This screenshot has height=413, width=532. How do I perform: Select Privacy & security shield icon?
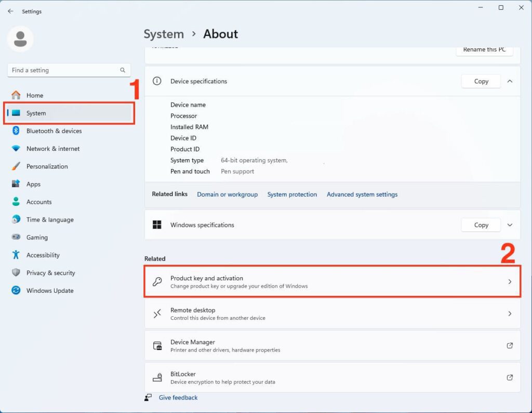point(16,273)
